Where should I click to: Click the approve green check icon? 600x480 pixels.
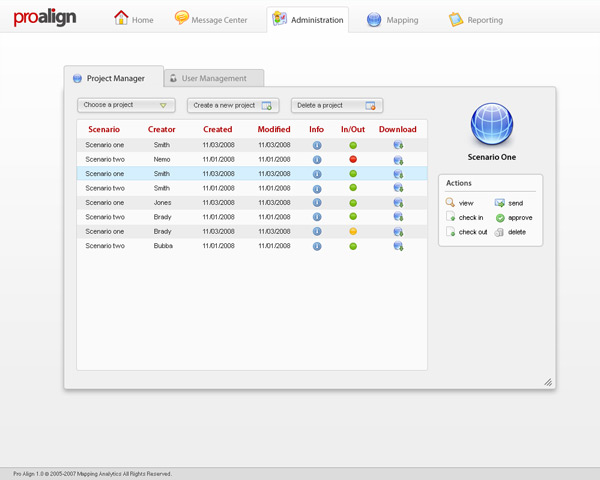tap(500, 217)
